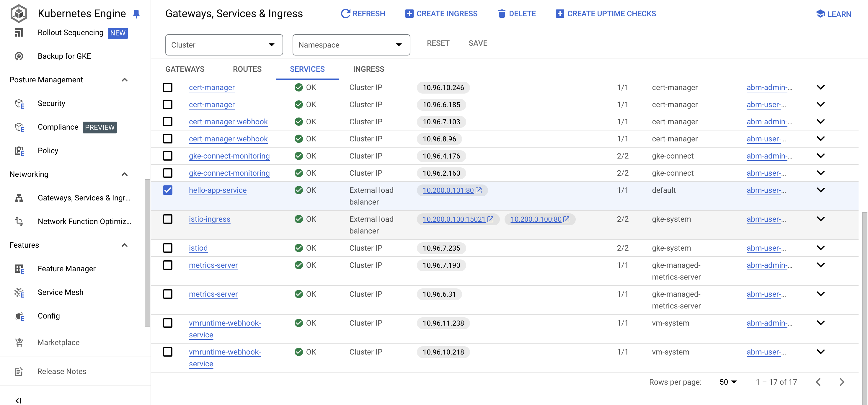The width and height of the screenshot is (868, 405).
Task: Expand the hello-app-service row details
Action: coord(820,190)
